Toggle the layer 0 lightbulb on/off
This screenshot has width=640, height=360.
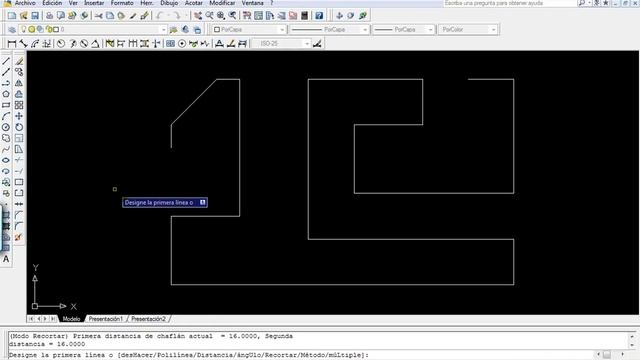coord(24,29)
